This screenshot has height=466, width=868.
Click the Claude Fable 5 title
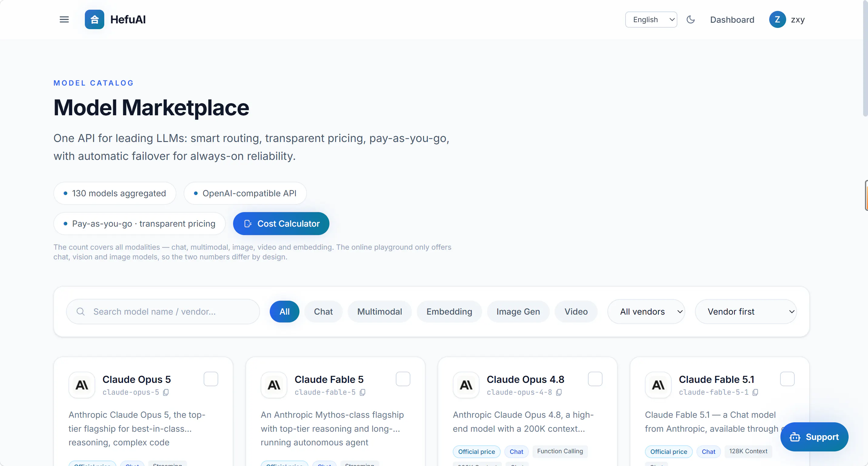point(329,379)
